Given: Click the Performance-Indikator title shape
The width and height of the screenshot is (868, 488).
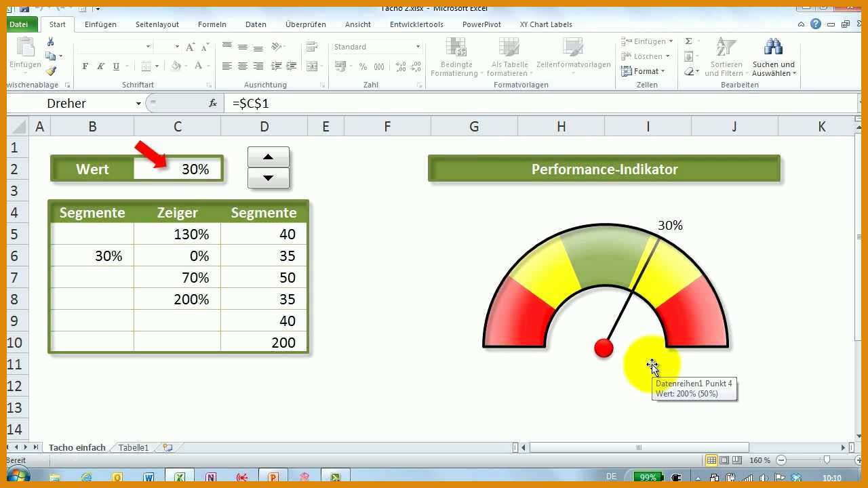Looking at the screenshot, I should (604, 169).
